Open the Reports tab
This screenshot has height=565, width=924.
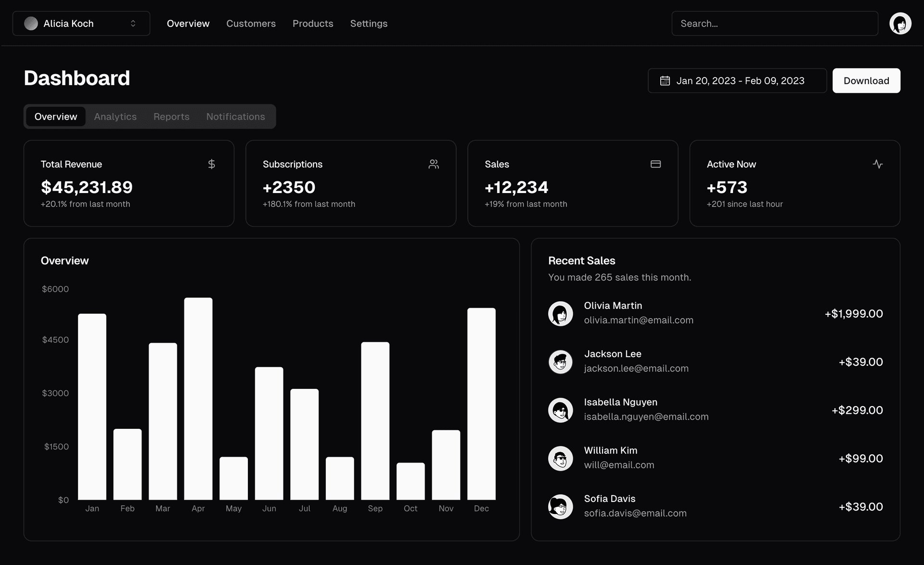(x=171, y=116)
